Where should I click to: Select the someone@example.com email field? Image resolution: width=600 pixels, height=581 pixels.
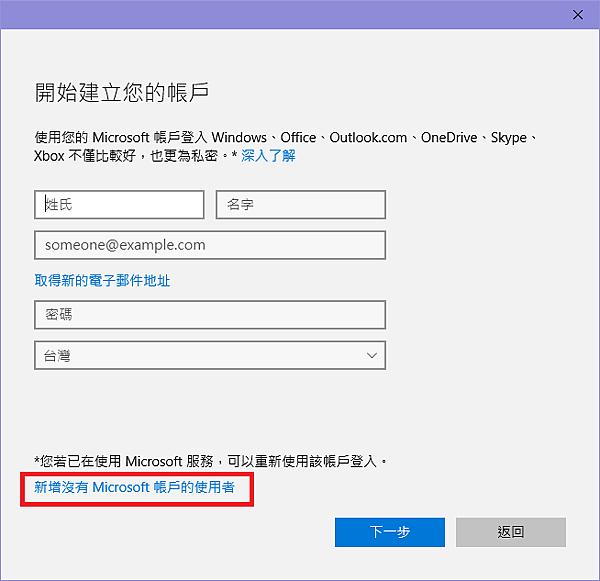pos(210,245)
